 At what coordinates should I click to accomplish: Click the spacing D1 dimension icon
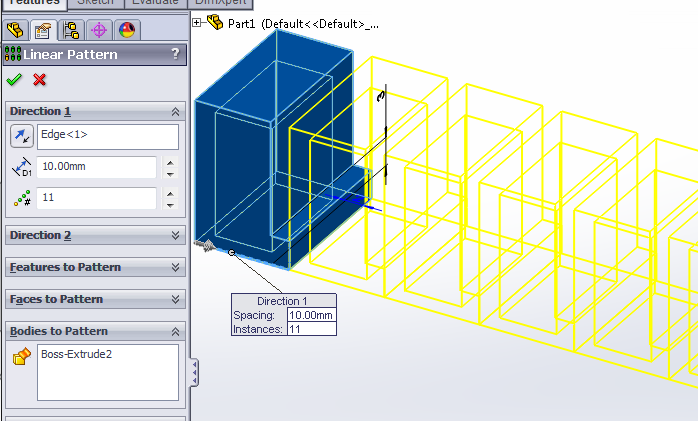click(21, 167)
